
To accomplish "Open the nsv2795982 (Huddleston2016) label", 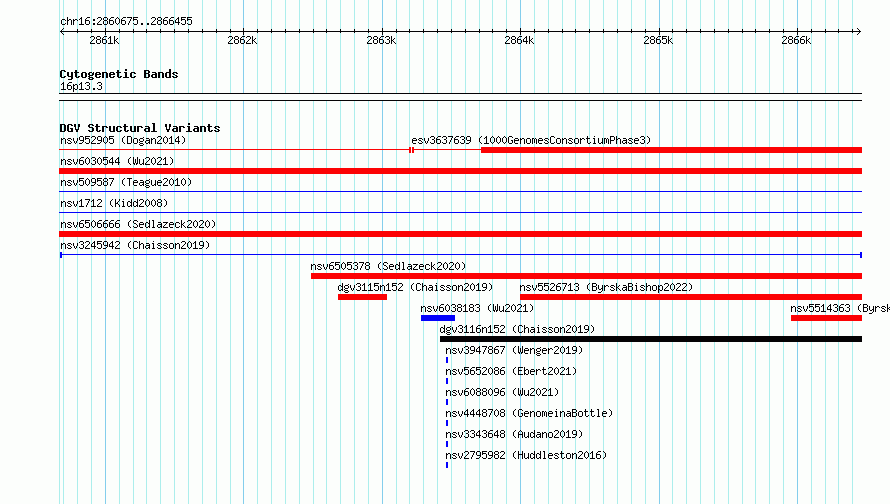I will (x=526, y=455).
